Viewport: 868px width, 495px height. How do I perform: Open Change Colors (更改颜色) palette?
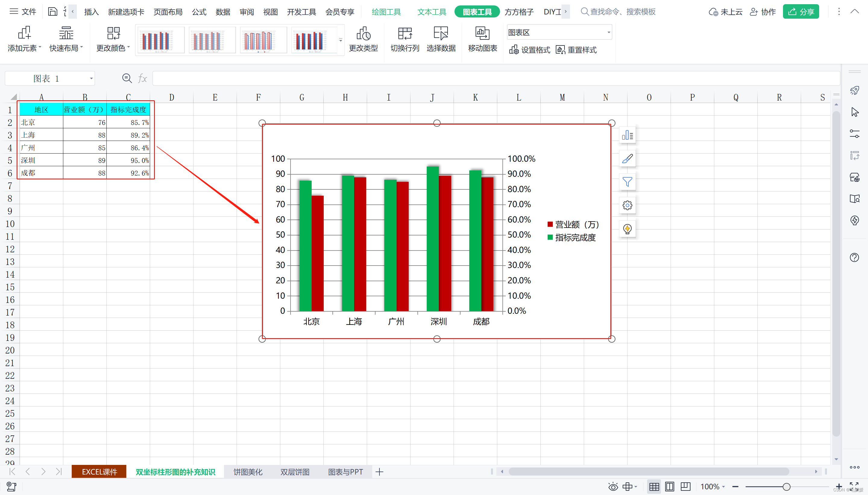pos(113,39)
